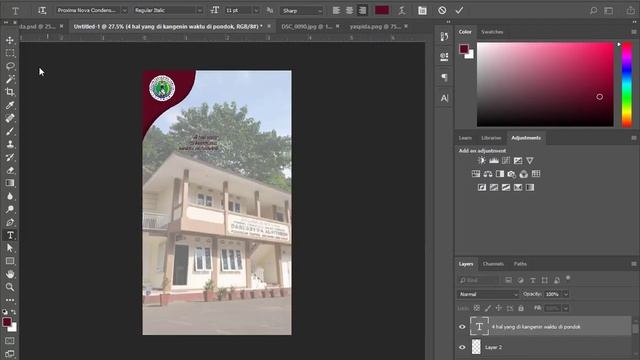Viewport: 640px width, 360px height.
Task: Toggle text orientation in options bar
Action: pyautogui.click(x=42, y=11)
